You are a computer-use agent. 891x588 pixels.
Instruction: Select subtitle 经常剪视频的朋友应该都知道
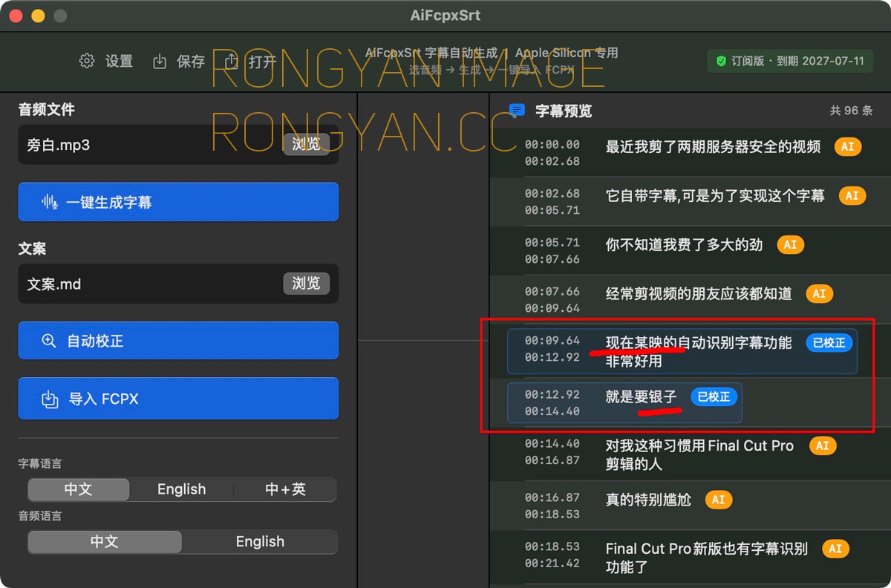click(699, 293)
